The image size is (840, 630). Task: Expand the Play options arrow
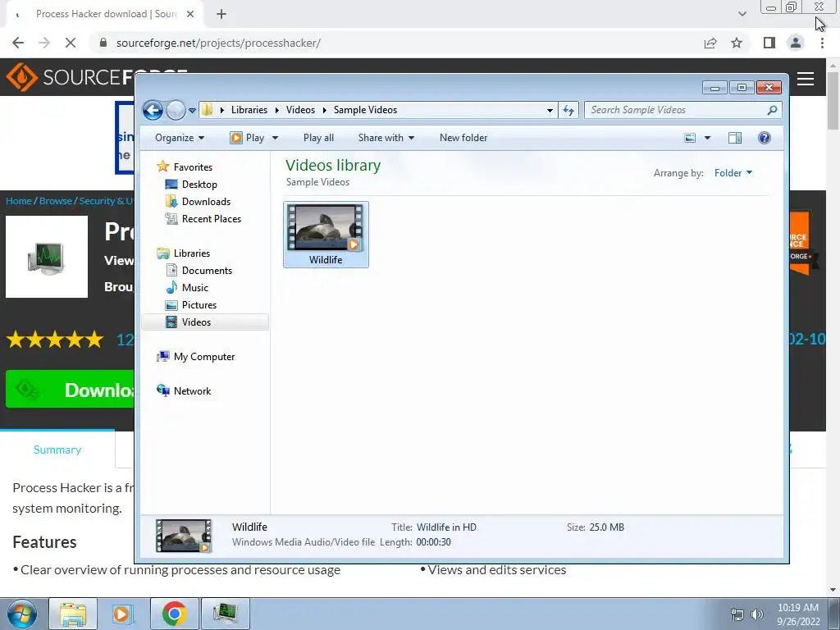pos(275,138)
